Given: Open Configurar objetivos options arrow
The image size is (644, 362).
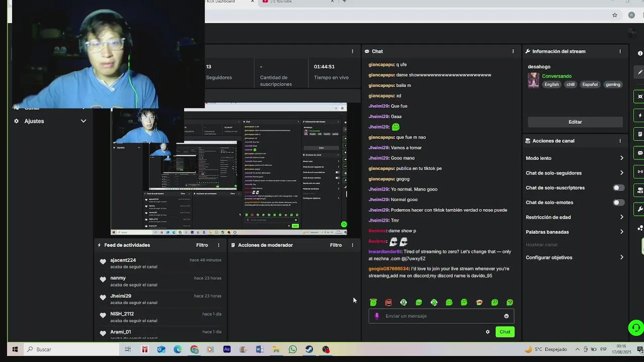Looking at the screenshot, I should (x=621, y=257).
